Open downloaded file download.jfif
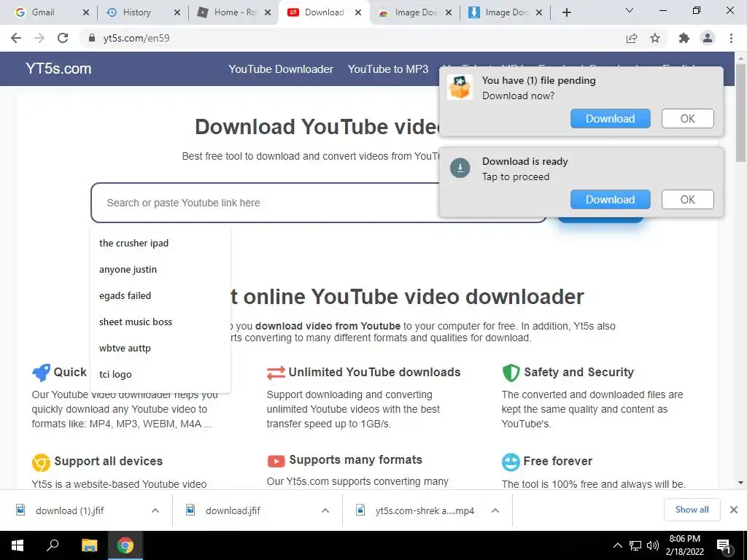Viewport: 747px width, 560px height. point(233,510)
